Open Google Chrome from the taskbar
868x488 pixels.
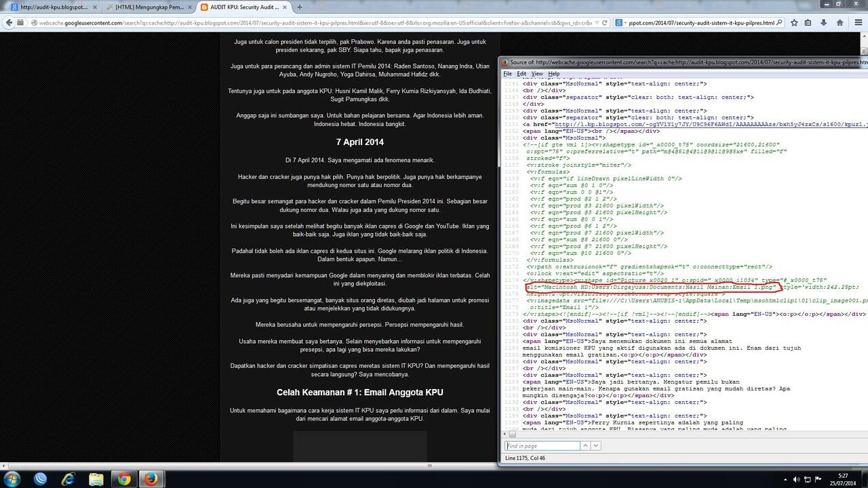click(123, 479)
